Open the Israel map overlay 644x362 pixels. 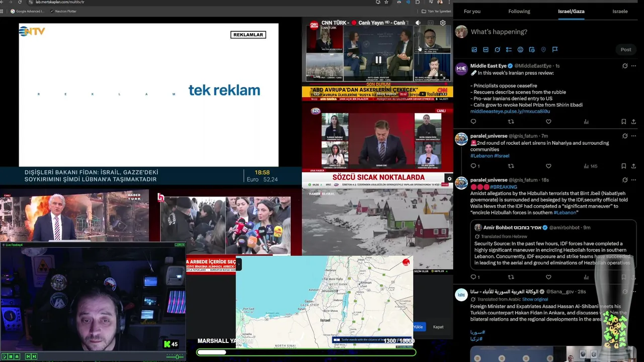[x=325, y=302]
